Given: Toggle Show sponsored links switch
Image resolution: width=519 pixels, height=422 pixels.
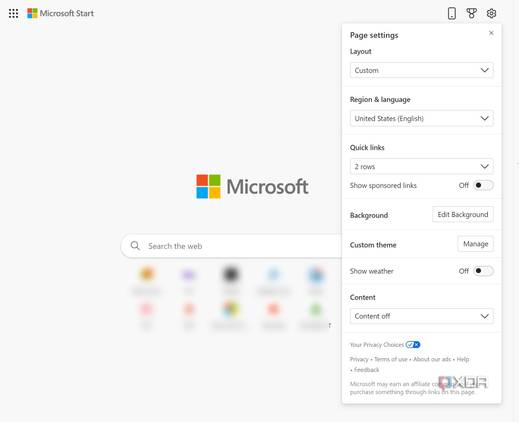Looking at the screenshot, I should pos(483,185).
